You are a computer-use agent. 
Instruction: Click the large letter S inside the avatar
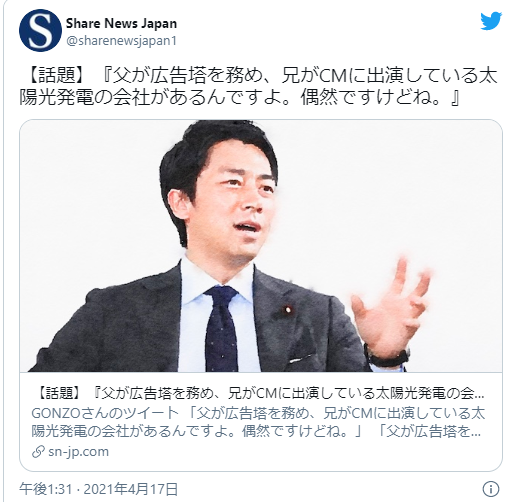[x=40, y=30]
